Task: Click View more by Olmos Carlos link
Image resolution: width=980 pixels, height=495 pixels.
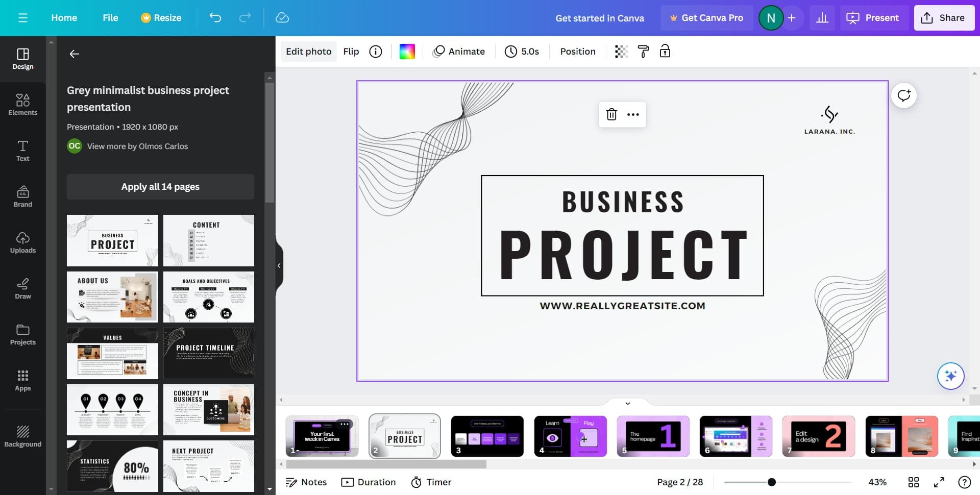Action: pos(137,146)
